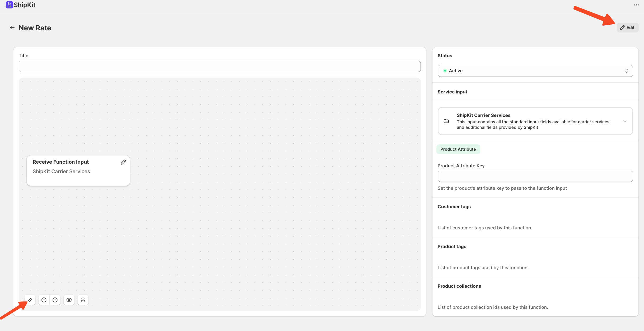Click the canvas image export icon
This screenshot has height=331, width=644.
pyautogui.click(x=83, y=300)
